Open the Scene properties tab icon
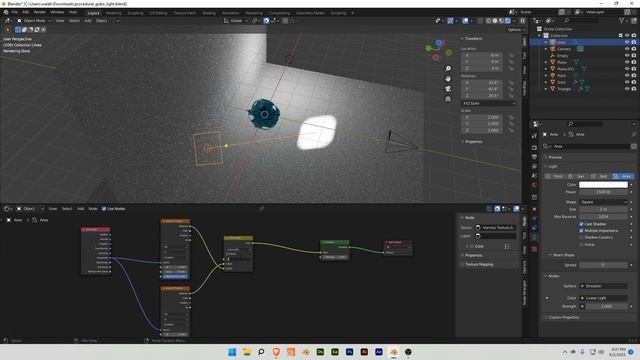The image size is (640, 360). [534, 176]
